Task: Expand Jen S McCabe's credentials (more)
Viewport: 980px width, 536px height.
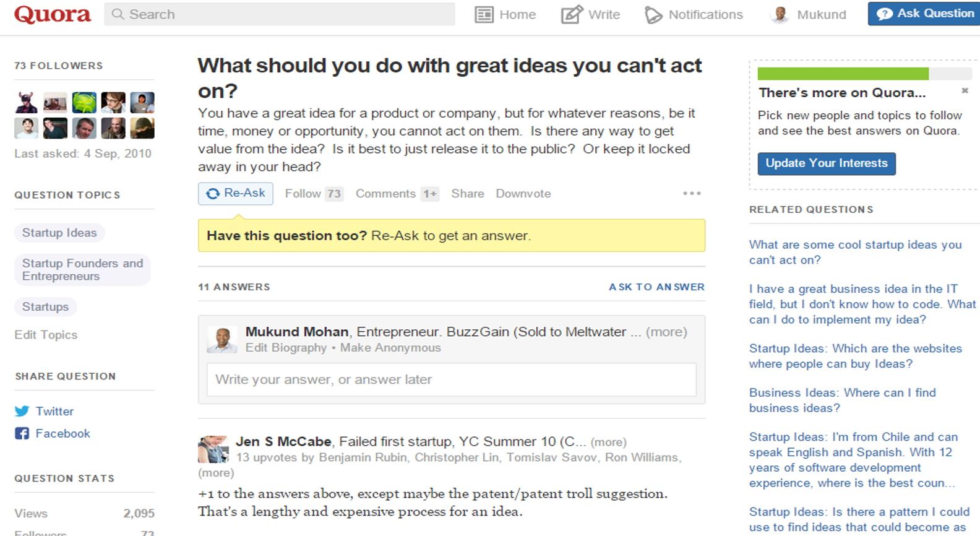Action: [608, 443]
